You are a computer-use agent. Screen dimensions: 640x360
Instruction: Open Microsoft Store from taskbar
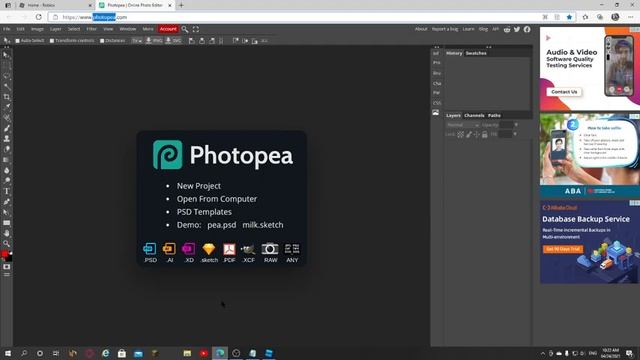pyautogui.click(x=122, y=353)
